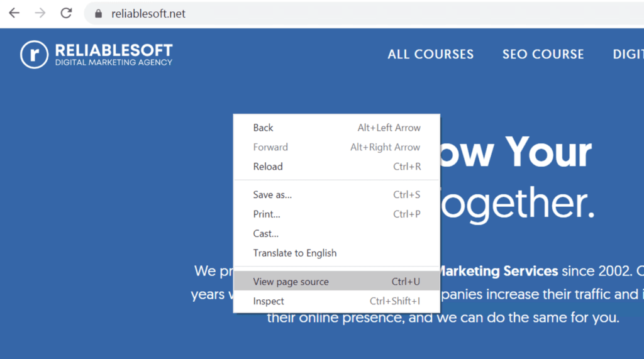Click the Reliablesoft Digital Marketing Agency wordmark
The height and width of the screenshot is (359, 644).
[113, 55]
